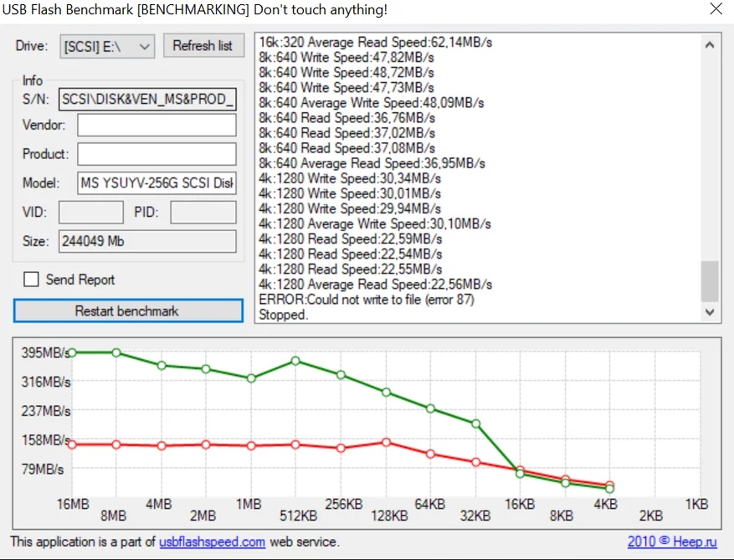Click the Refresh list button
The height and width of the screenshot is (560, 734).
(x=203, y=45)
